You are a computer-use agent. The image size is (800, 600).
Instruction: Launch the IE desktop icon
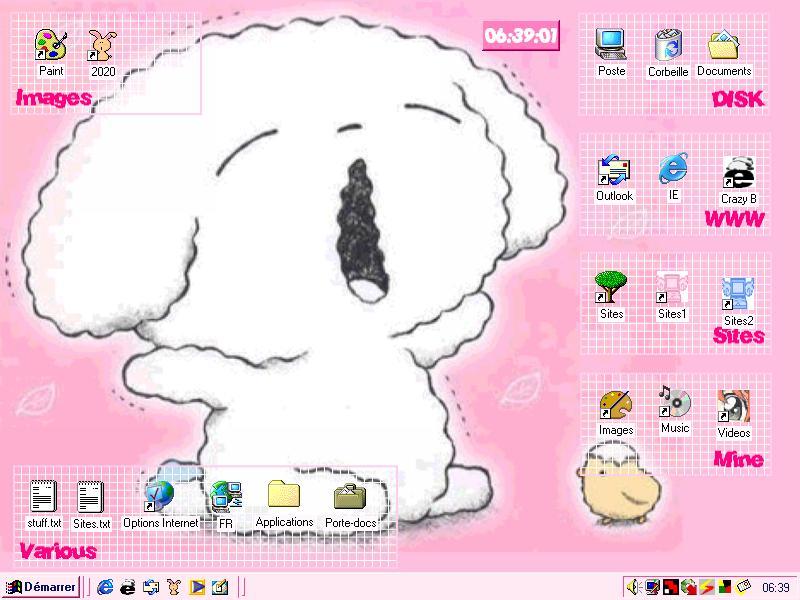[673, 168]
